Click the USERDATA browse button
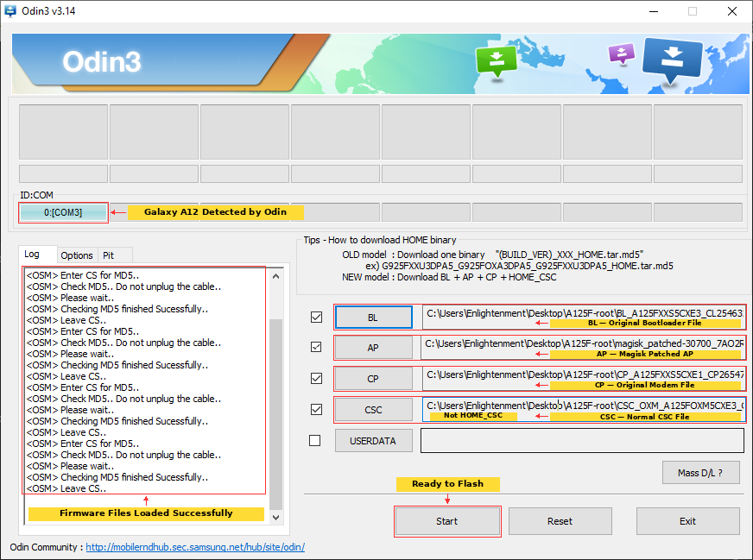The image size is (753, 560). coord(374,441)
